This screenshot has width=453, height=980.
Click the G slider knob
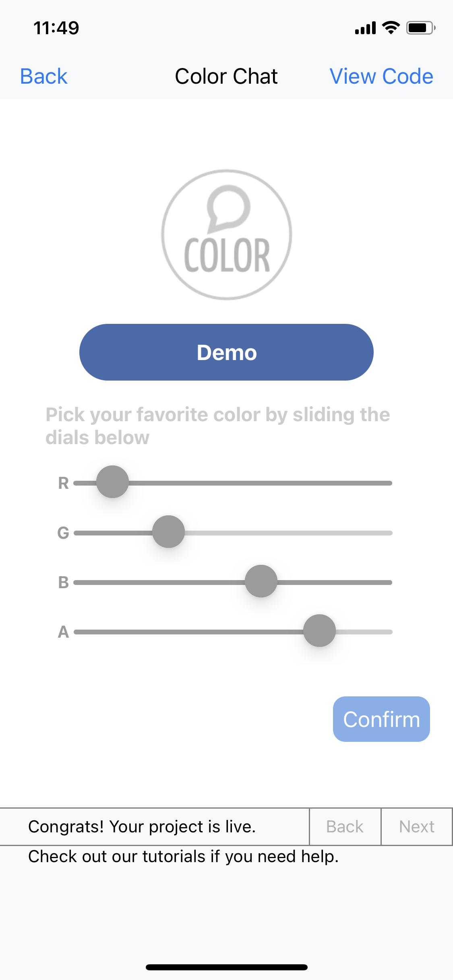pyautogui.click(x=168, y=532)
